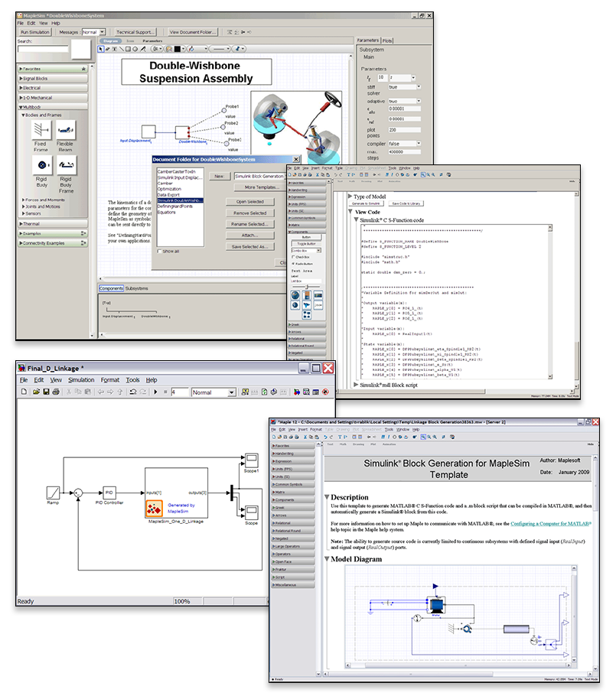Viewport: 616px width, 699px height.
Task: Click the Model Explorer icon in Simulink toolbar
Action: click(306, 392)
